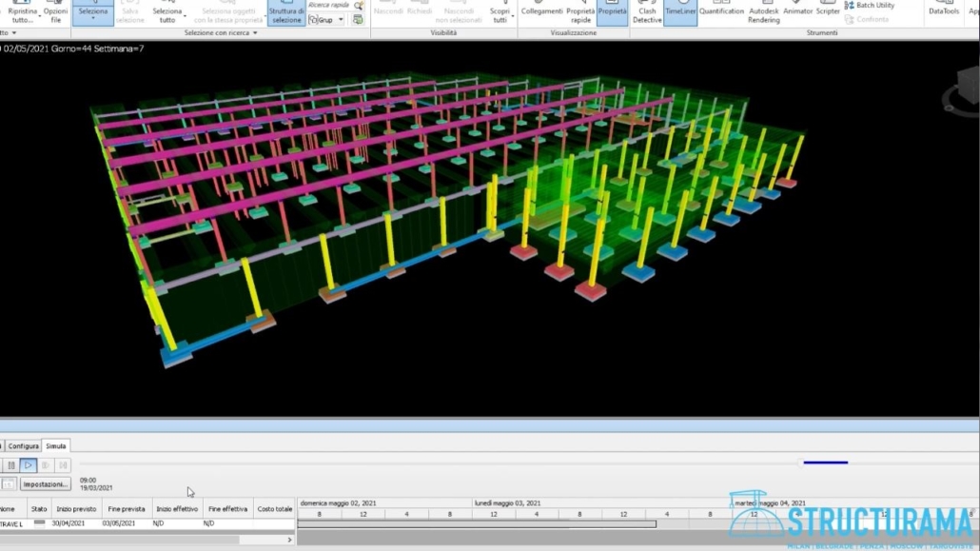Viewport: 980px width, 551px height.
Task: Click Salva selezione in the ribbon
Action: coord(130,12)
